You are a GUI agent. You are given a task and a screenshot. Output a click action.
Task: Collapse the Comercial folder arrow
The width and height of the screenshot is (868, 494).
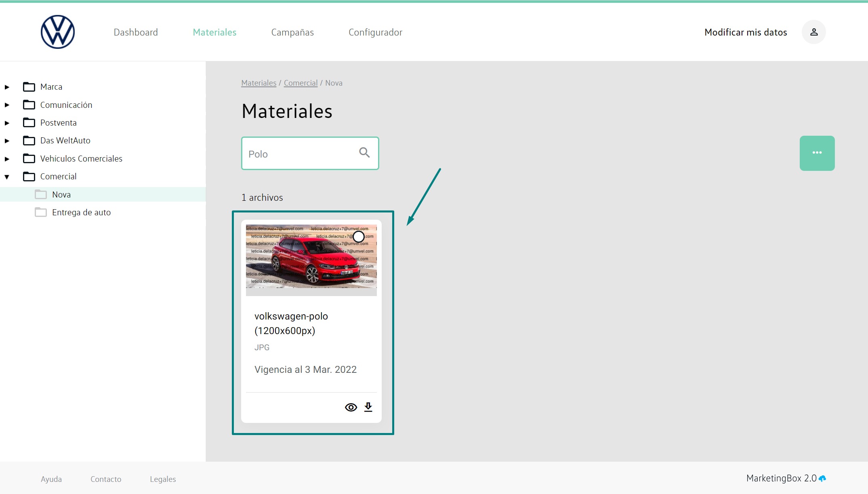coord(7,177)
